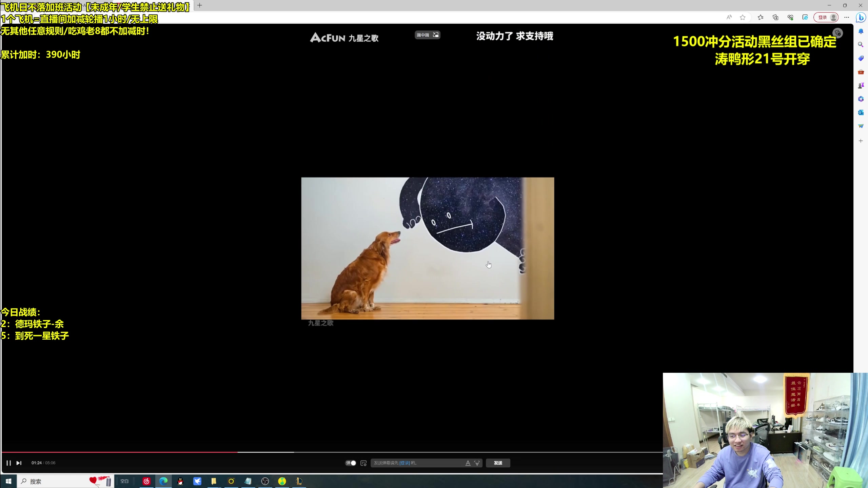Toggle the danmaku (弹) switch off
This screenshot has height=488, width=868.
pos(351,463)
